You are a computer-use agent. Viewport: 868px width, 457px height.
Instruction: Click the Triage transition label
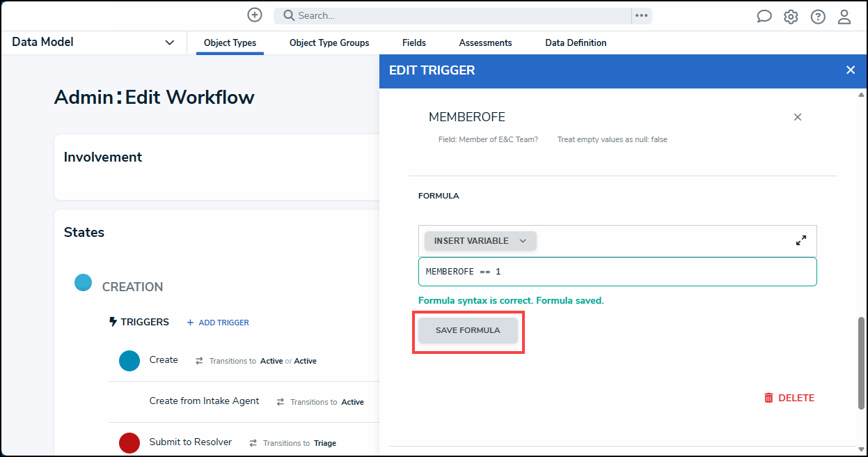[325, 443]
